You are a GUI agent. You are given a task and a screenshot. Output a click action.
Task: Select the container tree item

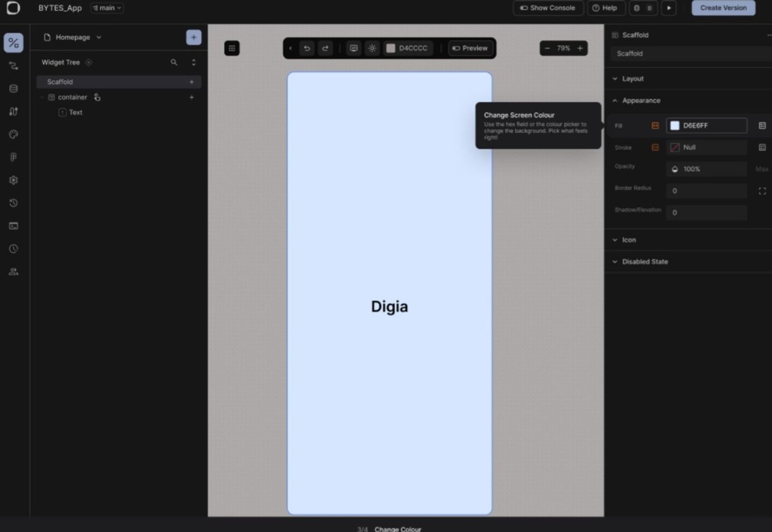[x=72, y=97]
